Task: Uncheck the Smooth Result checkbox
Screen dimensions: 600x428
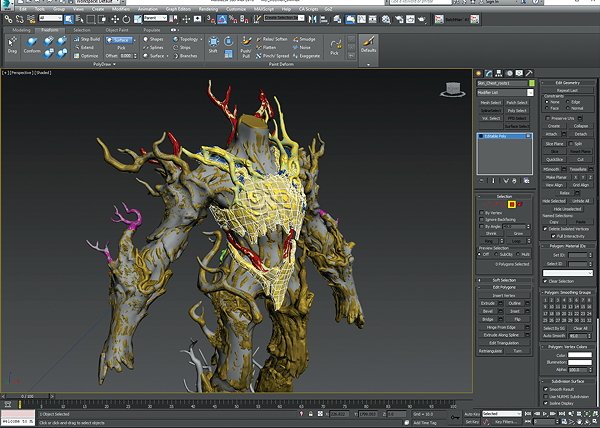Action: (546, 389)
